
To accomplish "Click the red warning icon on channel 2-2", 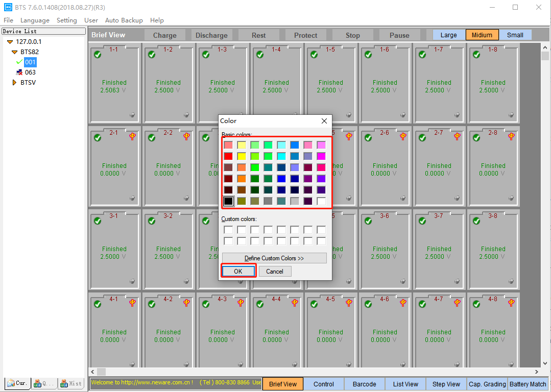I will (x=186, y=136).
